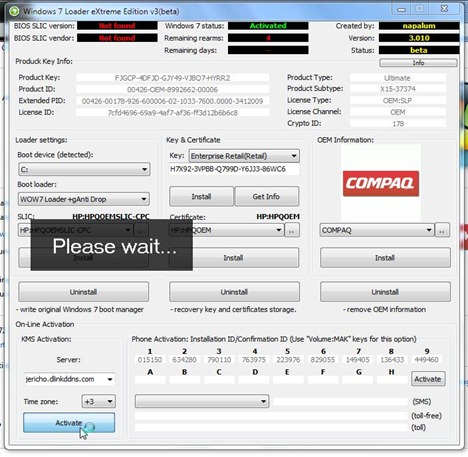Image resolution: width=468 pixels, height=457 pixels.
Task: Click the Activated status indicator
Action: click(268, 26)
